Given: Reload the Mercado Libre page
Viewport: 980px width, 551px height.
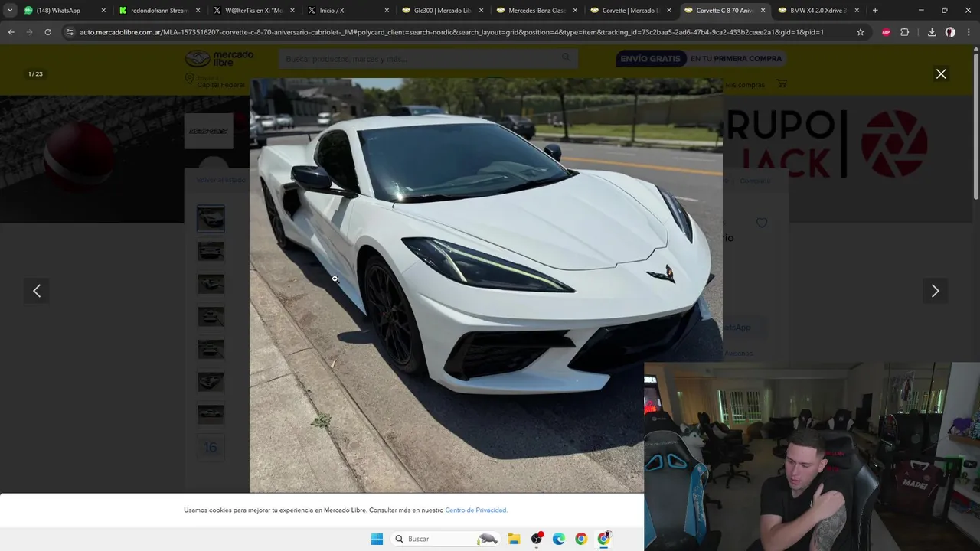Looking at the screenshot, I should click(47, 32).
